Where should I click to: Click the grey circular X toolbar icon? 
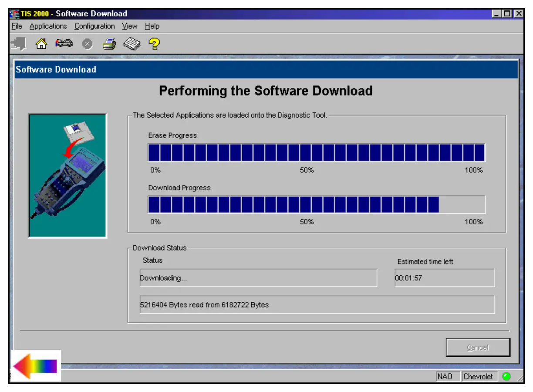coord(88,44)
